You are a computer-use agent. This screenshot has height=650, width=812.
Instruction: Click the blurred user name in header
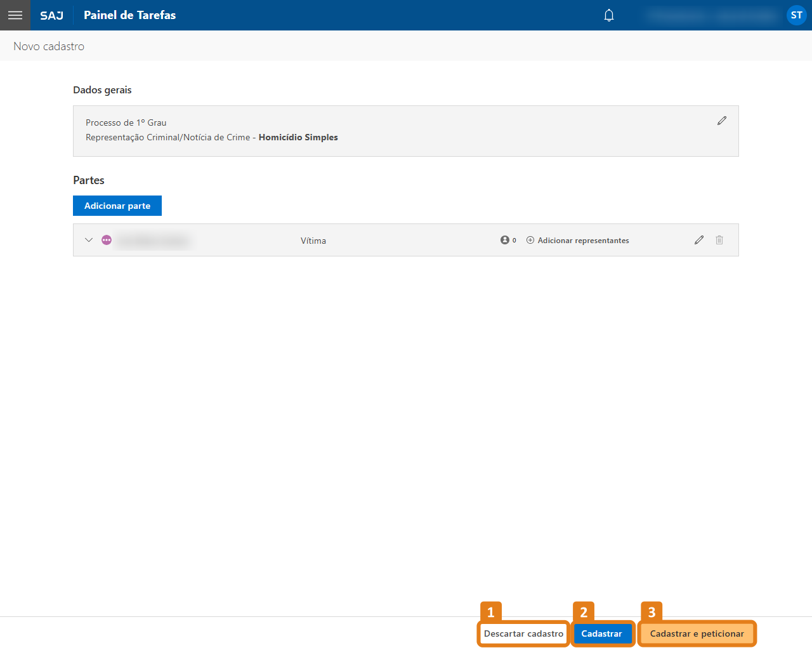[x=712, y=15]
